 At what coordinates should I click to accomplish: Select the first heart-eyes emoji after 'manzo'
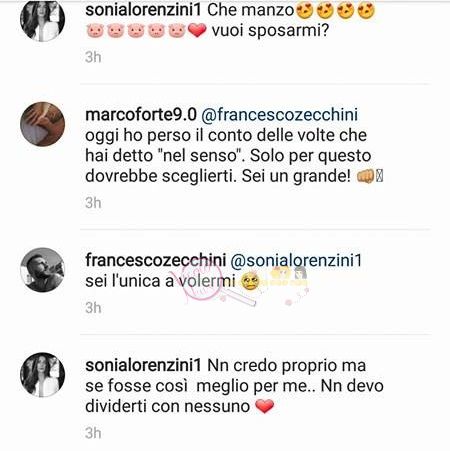[x=304, y=10]
